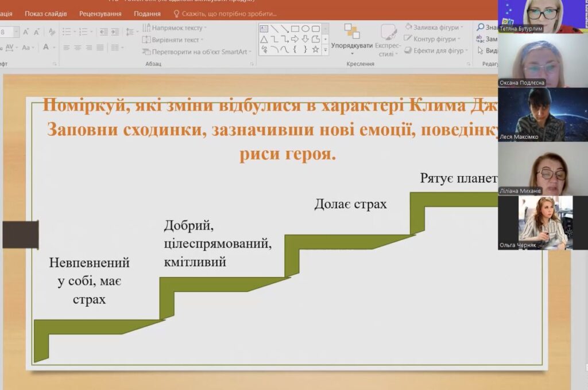588x390 pixels.
Task: Select Ольга Черняк video thumbnail
Action: [543, 223]
